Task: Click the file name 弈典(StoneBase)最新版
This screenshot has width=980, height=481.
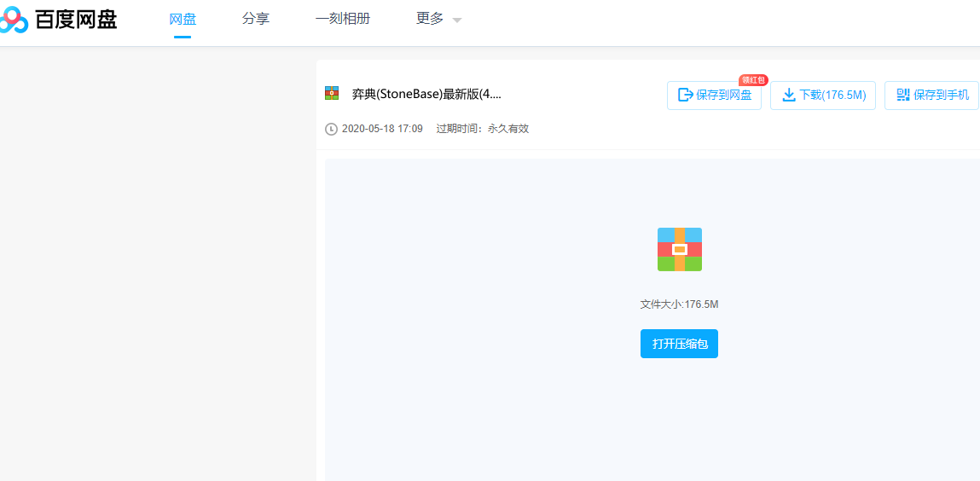Action: point(426,95)
